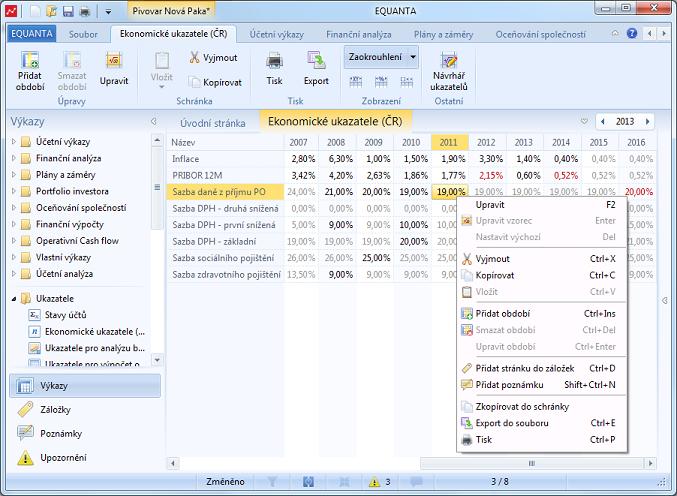The height and width of the screenshot is (496, 677).
Task: Open the Záložky navigation pane
Action: [85, 410]
